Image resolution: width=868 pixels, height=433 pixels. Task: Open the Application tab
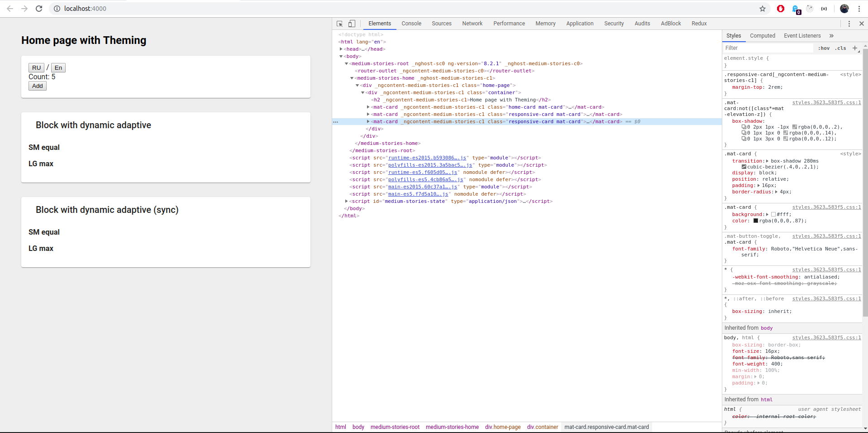tap(580, 24)
